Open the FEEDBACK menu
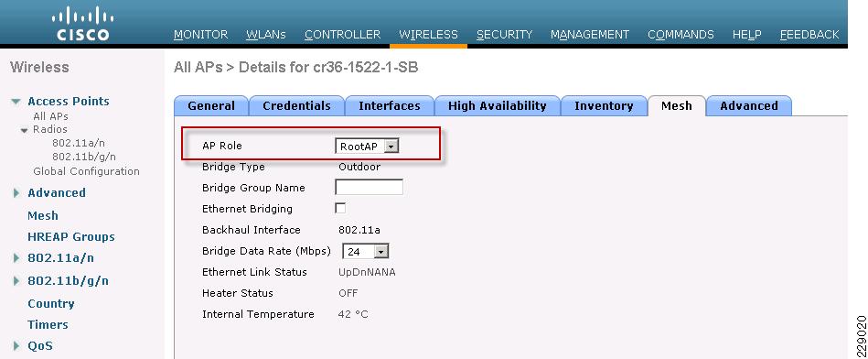Screen dimensions: 868x359 (809, 35)
